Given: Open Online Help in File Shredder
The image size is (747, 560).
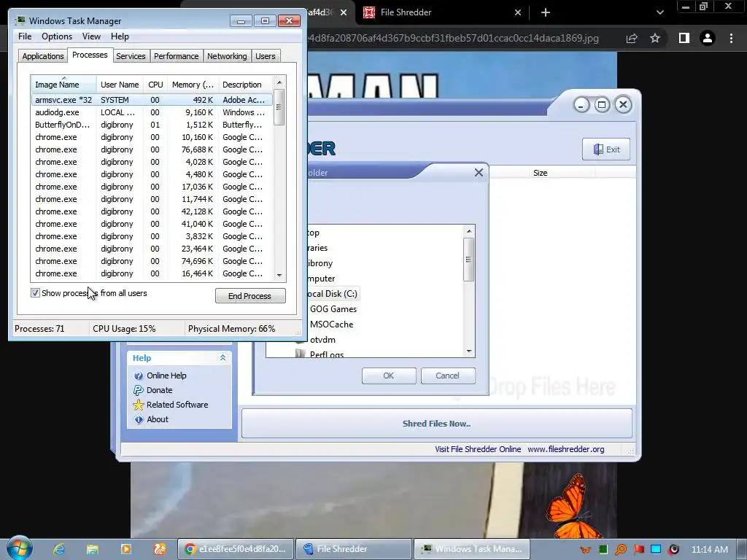Looking at the screenshot, I should (x=166, y=376).
